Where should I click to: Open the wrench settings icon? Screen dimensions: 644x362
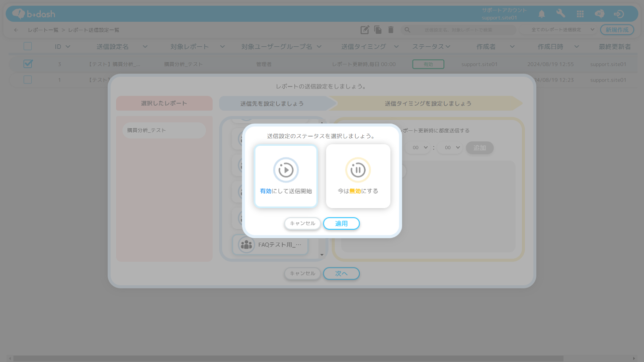(560, 14)
